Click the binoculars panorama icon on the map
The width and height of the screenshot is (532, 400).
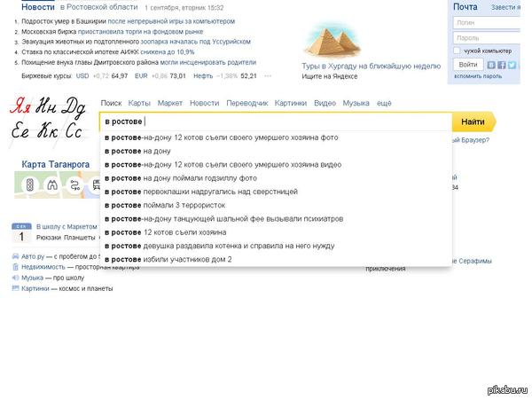point(51,184)
